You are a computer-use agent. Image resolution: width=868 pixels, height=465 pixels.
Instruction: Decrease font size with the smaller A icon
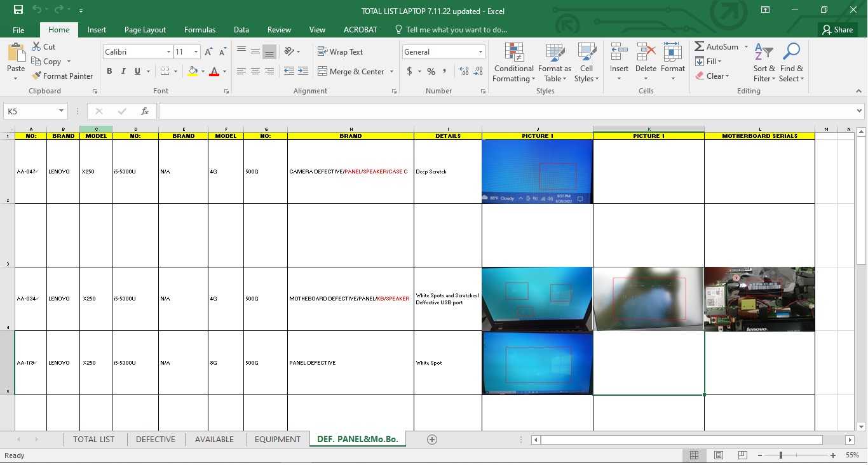[x=222, y=52]
